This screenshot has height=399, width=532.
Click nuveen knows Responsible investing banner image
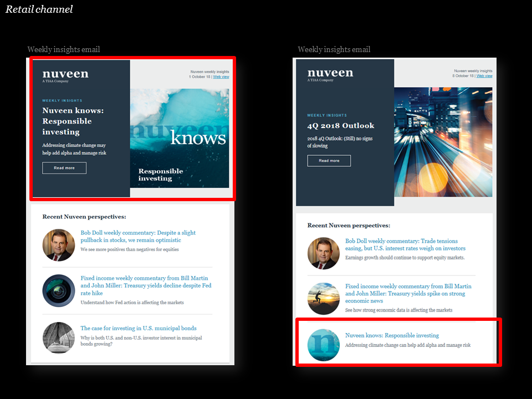pos(180,138)
